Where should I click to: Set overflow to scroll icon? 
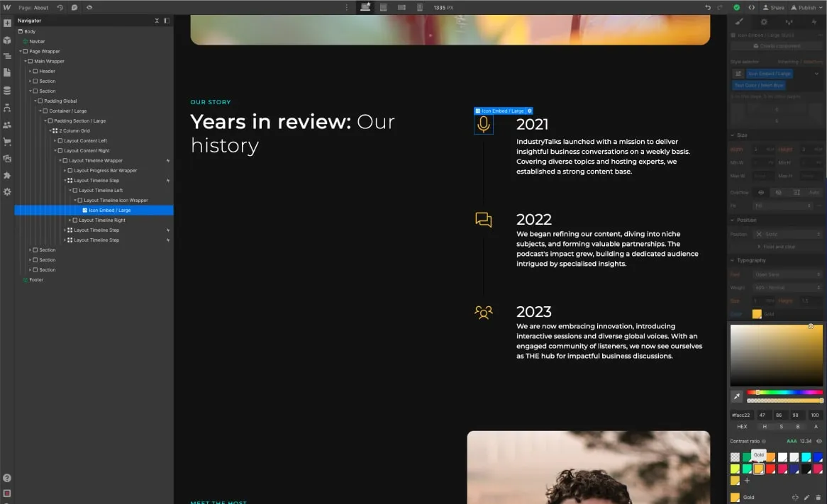click(797, 192)
